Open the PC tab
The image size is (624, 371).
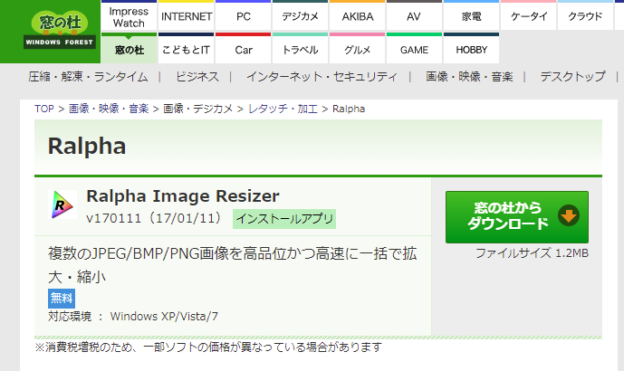point(243,16)
